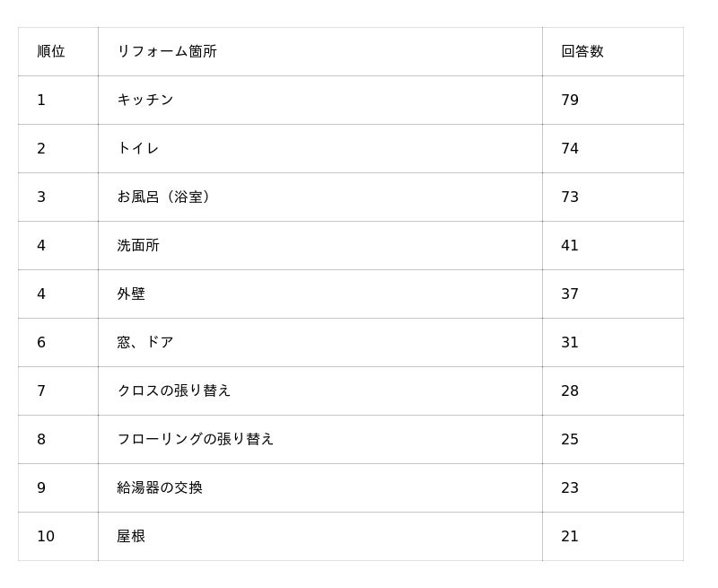This screenshot has width=718, height=588.
Task: Click the response count 79 cell
Action: [570, 100]
